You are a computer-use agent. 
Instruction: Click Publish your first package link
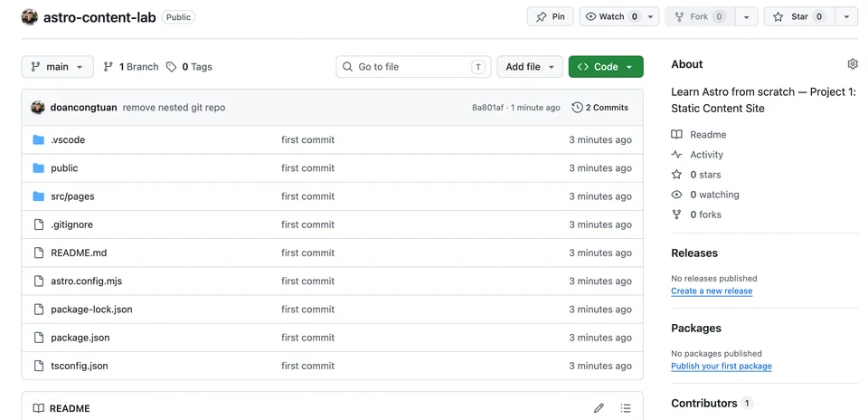click(x=722, y=367)
